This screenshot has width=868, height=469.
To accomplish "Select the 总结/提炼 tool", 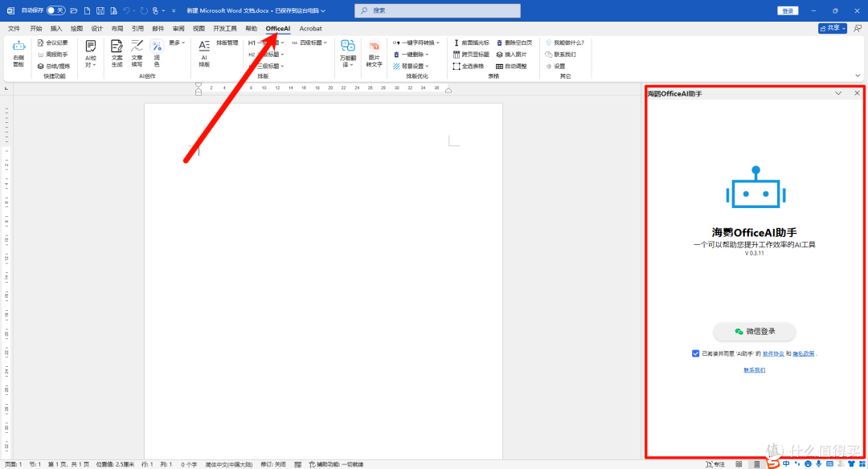I will pos(54,66).
